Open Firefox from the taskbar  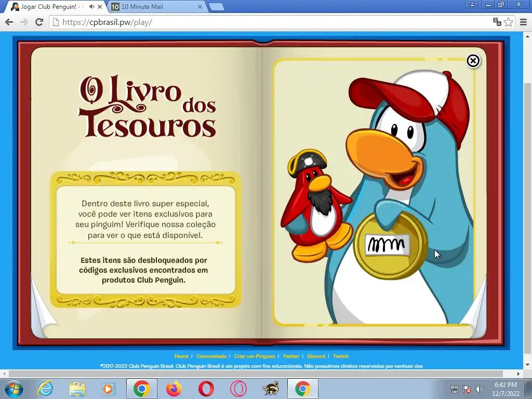[174, 389]
